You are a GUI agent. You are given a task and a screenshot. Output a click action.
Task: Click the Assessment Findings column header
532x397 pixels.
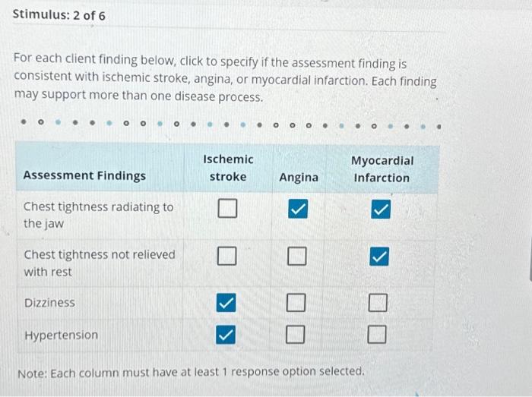[x=84, y=175]
